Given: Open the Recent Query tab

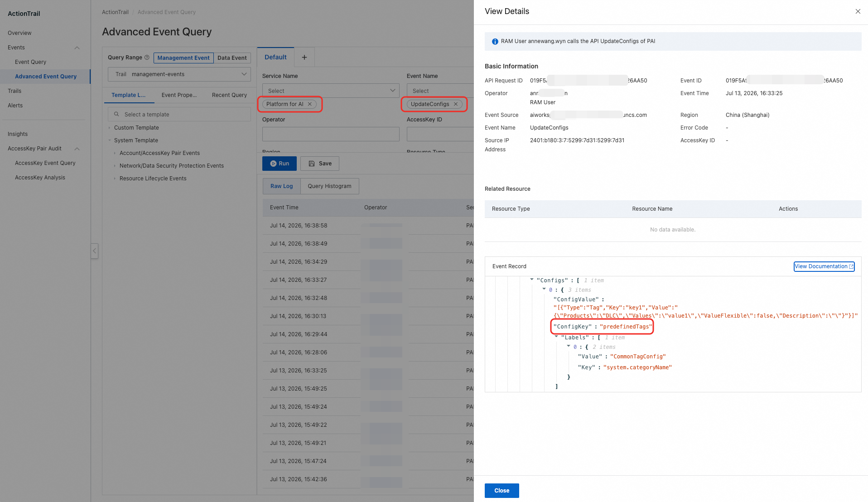Looking at the screenshot, I should 229,95.
